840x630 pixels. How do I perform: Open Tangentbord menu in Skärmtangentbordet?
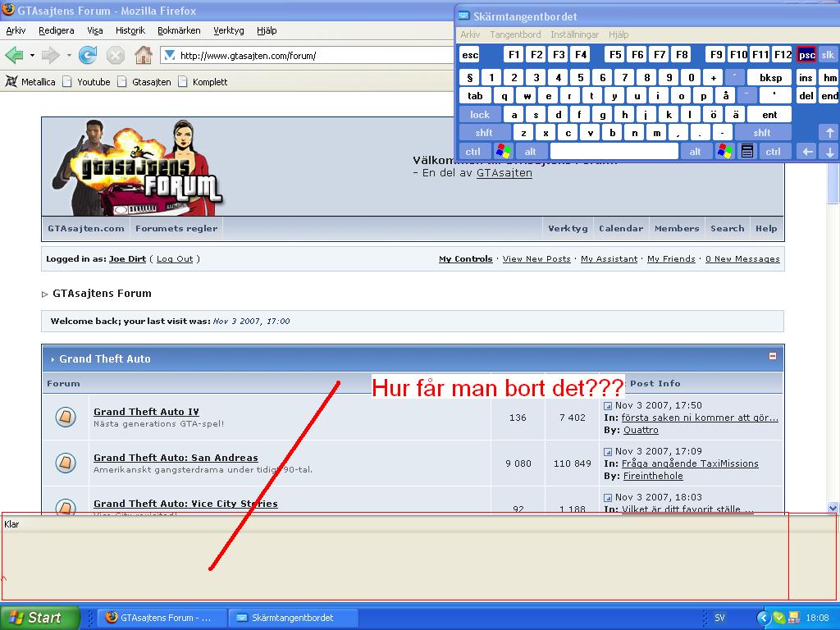tap(515, 34)
